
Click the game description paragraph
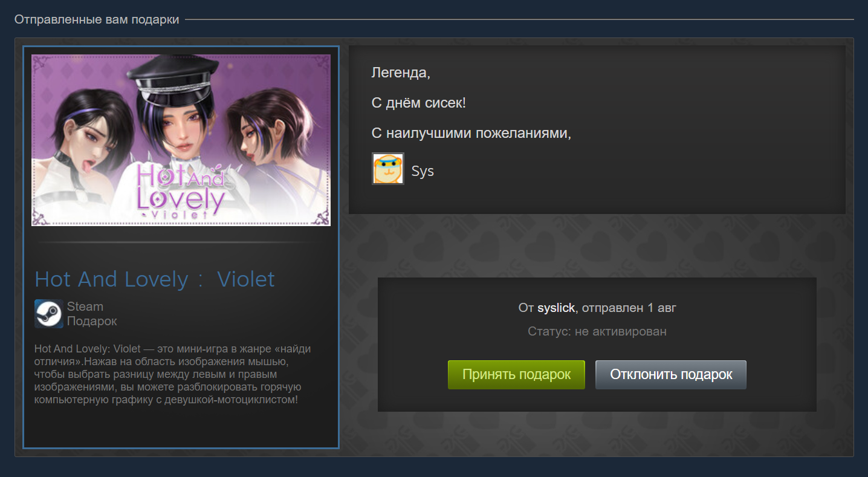[173, 375]
